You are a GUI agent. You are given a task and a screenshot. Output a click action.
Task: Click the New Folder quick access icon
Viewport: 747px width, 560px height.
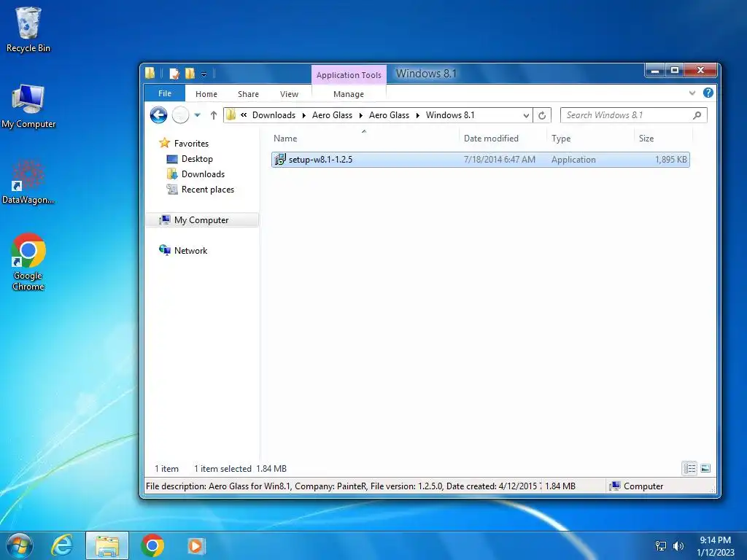[x=190, y=74]
